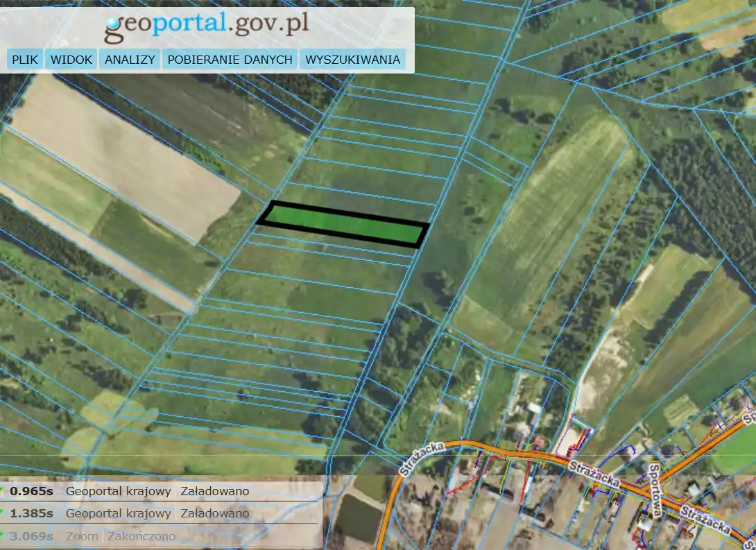Select the highlighted black-outlined green parcel
This screenshot has width=756, height=550.
pyautogui.click(x=343, y=224)
